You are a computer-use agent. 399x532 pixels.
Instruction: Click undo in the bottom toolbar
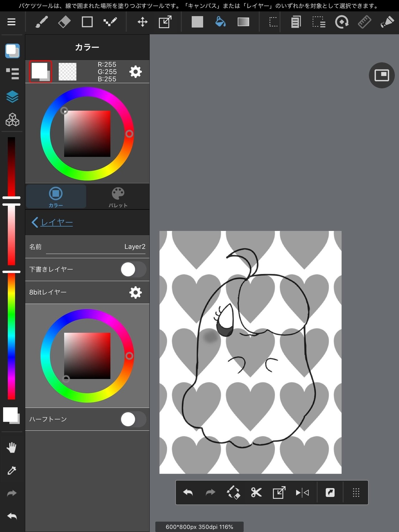188,492
